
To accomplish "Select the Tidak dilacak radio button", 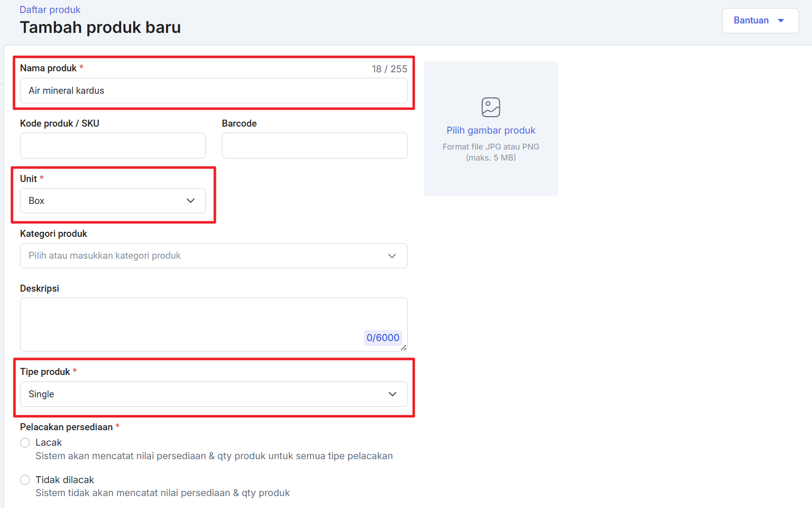I will pyautogui.click(x=25, y=480).
